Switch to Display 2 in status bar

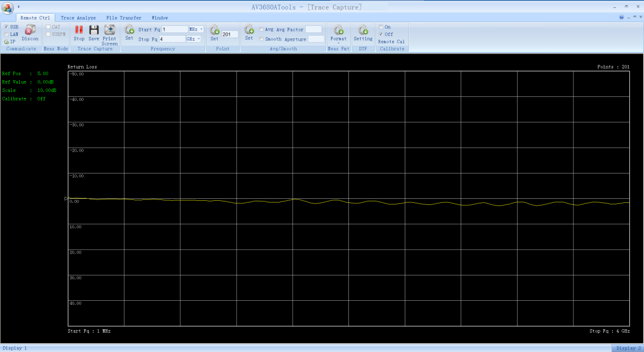click(x=628, y=348)
